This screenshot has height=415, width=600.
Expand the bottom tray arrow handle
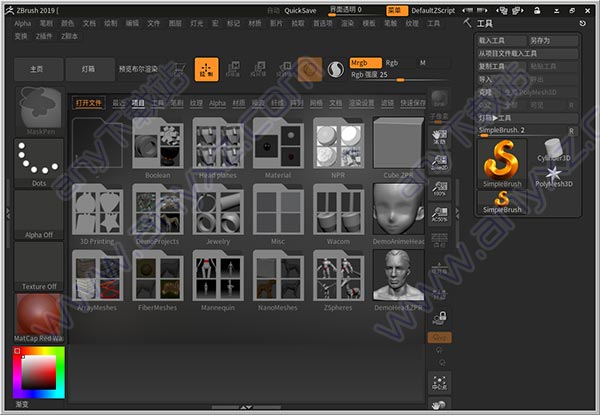[x=246, y=407]
